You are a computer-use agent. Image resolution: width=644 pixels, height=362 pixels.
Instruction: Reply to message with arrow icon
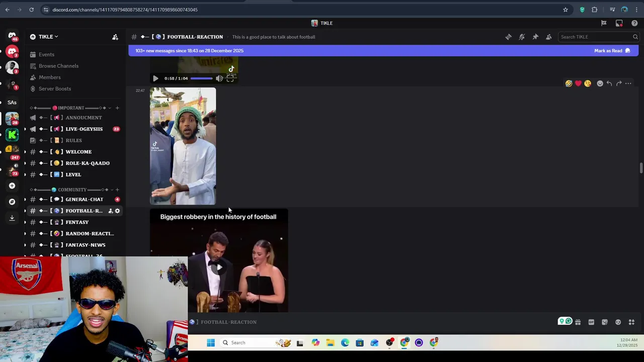(609, 83)
